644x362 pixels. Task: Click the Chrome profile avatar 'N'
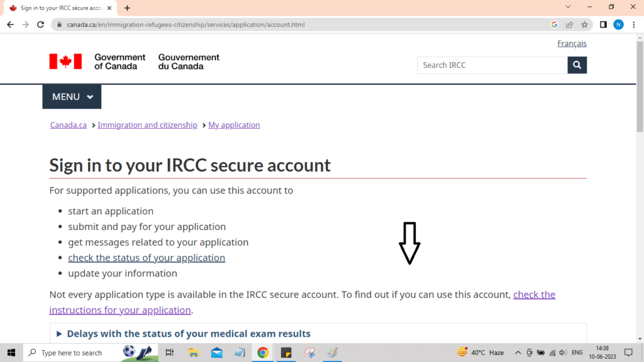point(618,25)
